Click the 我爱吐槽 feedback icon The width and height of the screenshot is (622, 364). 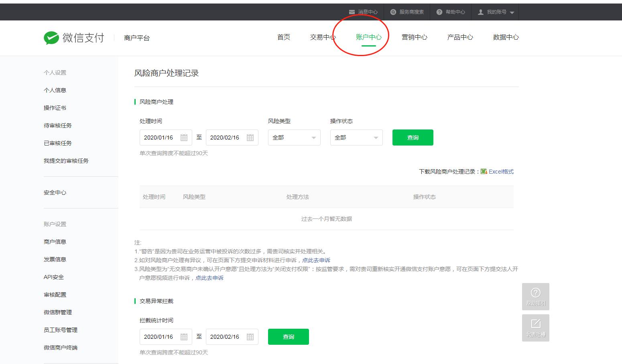point(535,328)
